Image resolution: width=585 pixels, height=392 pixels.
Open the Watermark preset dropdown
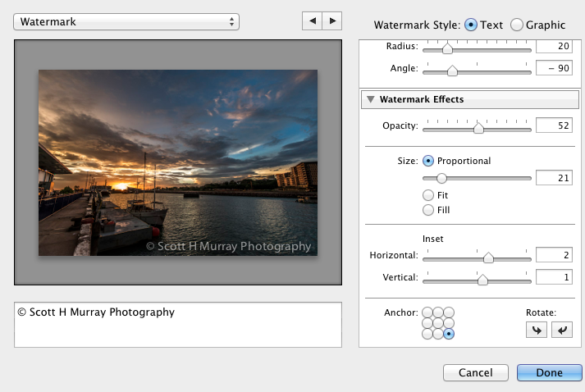pos(126,21)
